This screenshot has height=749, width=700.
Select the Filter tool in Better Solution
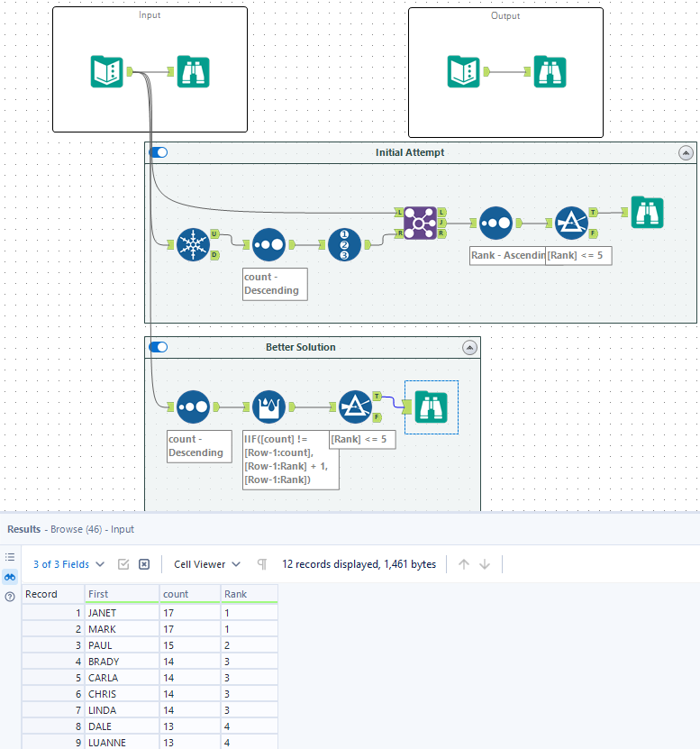[355, 407]
